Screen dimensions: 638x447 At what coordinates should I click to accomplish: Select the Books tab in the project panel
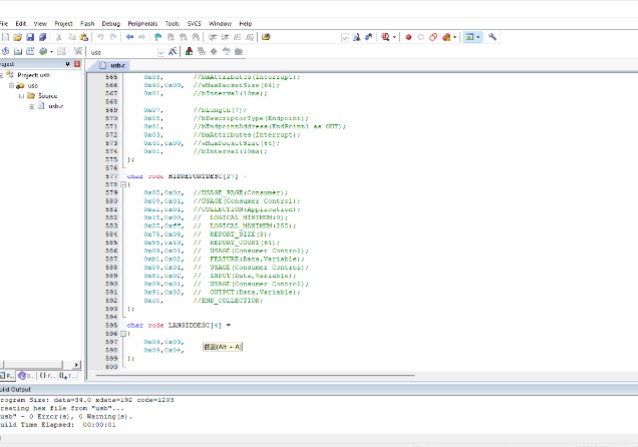(26, 375)
